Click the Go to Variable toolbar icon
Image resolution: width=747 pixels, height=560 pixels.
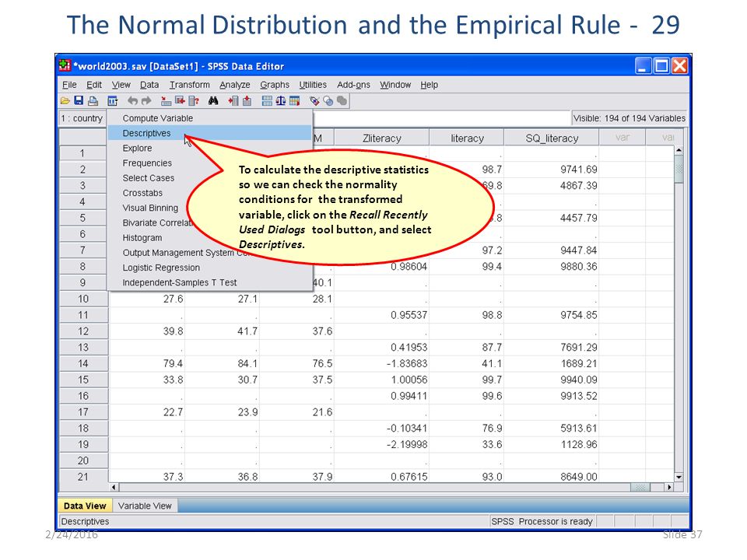click(180, 101)
